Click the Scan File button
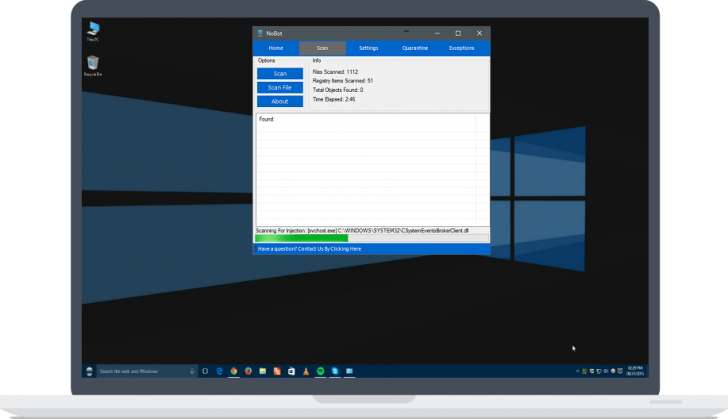Viewport: 728px width, 419px height. click(280, 87)
